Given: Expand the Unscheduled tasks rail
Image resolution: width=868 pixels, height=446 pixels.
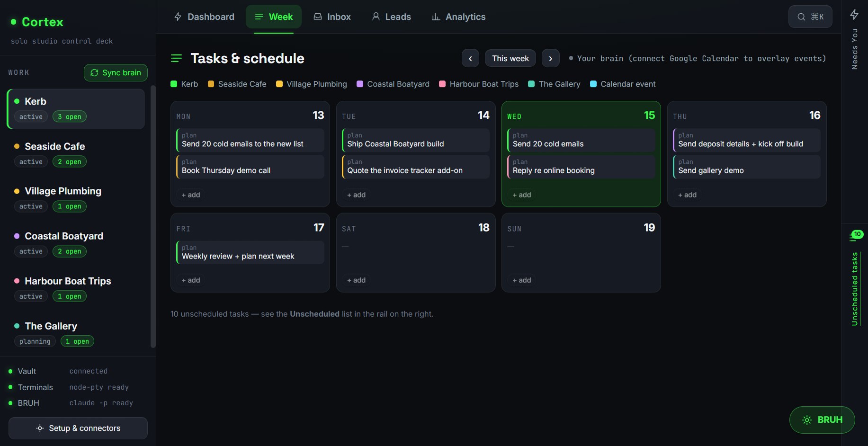Looking at the screenshot, I should click(854, 289).
